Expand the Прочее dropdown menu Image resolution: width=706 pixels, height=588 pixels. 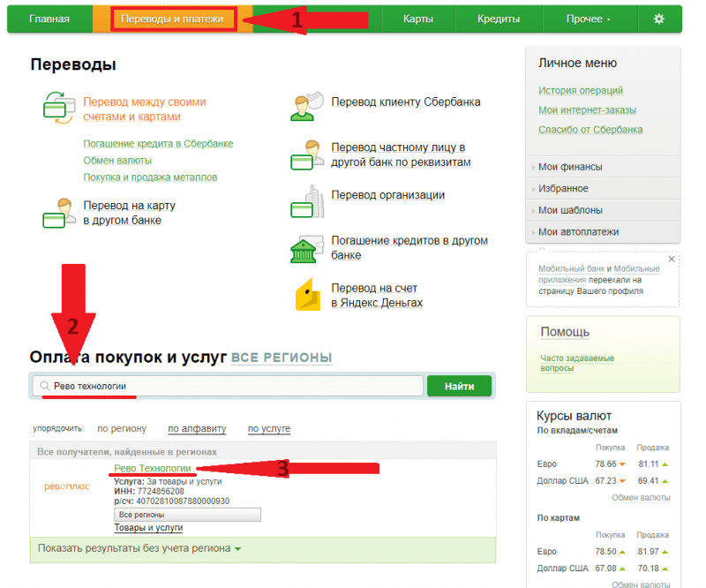click(589, 19)
